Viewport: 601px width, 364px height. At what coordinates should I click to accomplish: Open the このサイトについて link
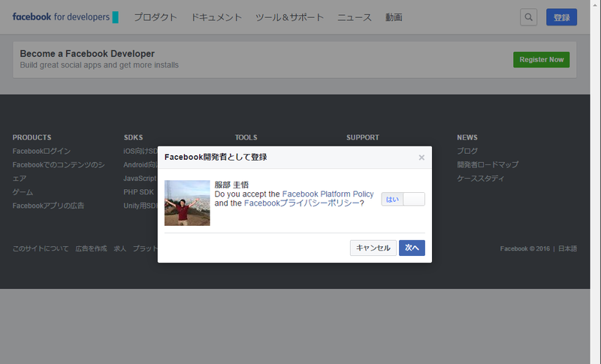pyautogui.click(x=41, y=248)
